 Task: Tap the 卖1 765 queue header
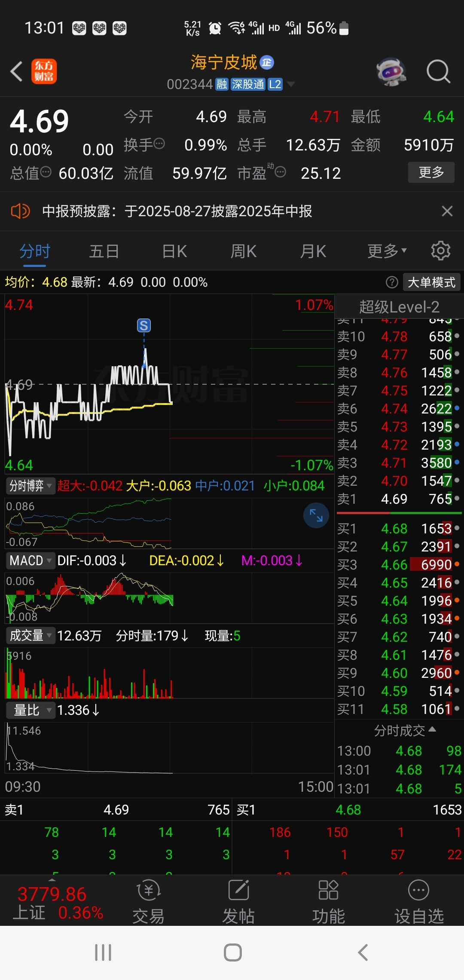(116, 810)
